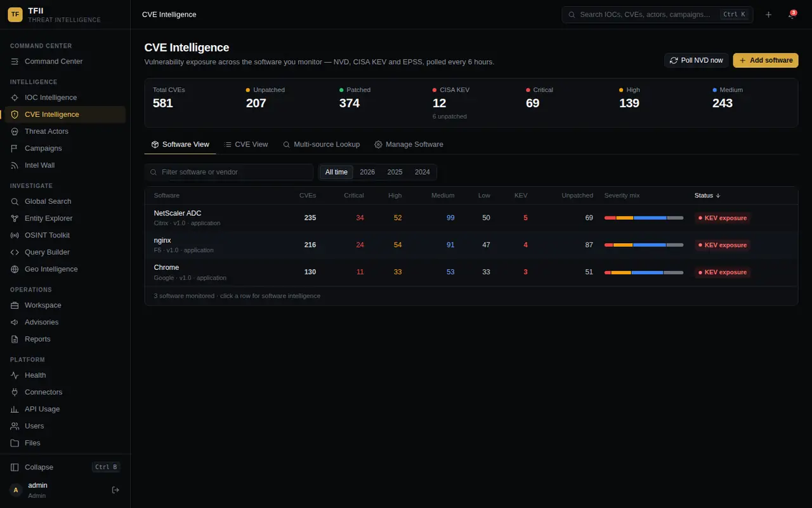Open Reports section
Viewport: 812px width, 508px height.
point(65,339)
